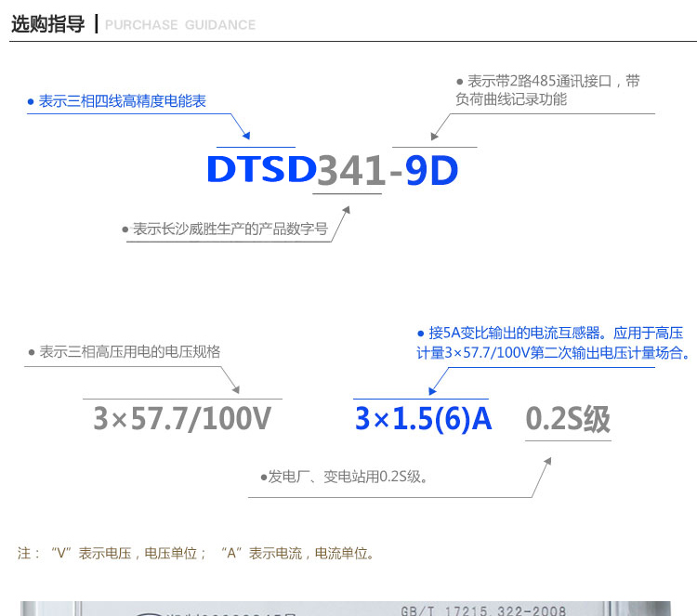Click the gray arrowhead pointing at 9D
697x616 pixels.
coord(435,133)
